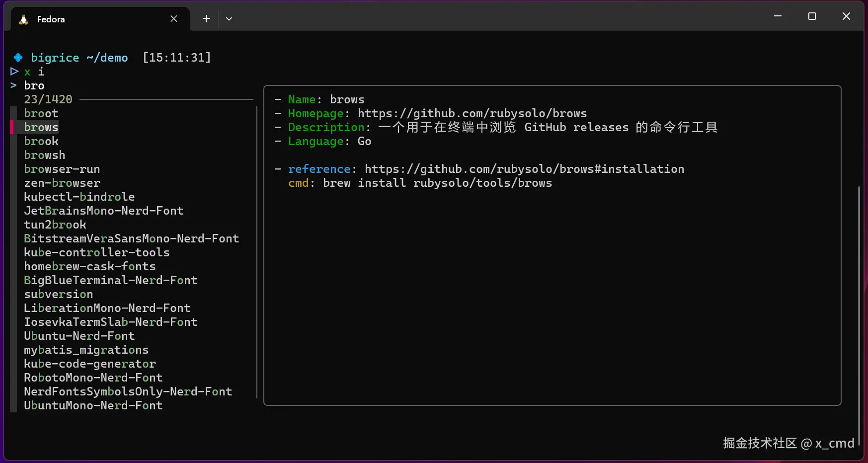Select 'BigBlueTerminal-Nerd-Font' entry
The height and width of the screenshot is (463, 868).
(111, 280)
